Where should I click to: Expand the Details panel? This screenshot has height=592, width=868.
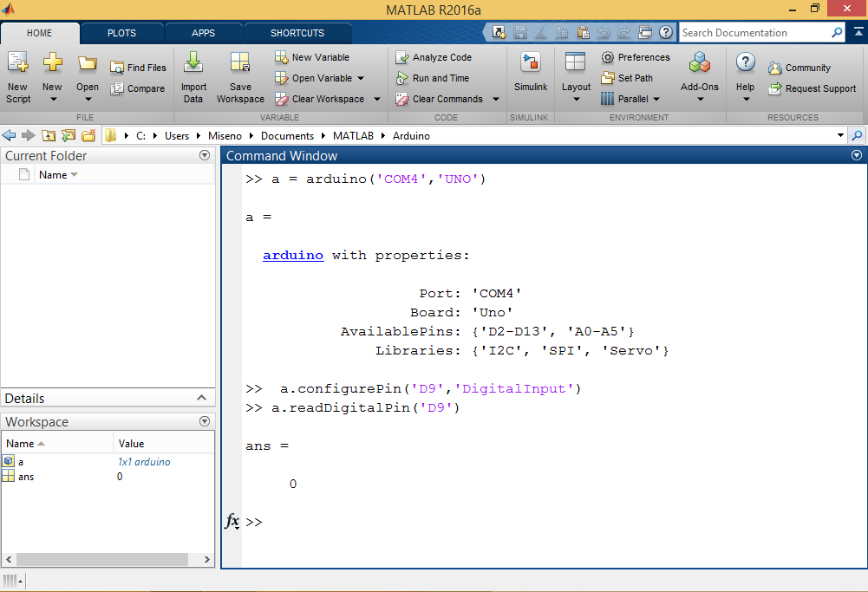tap(201, 398)
